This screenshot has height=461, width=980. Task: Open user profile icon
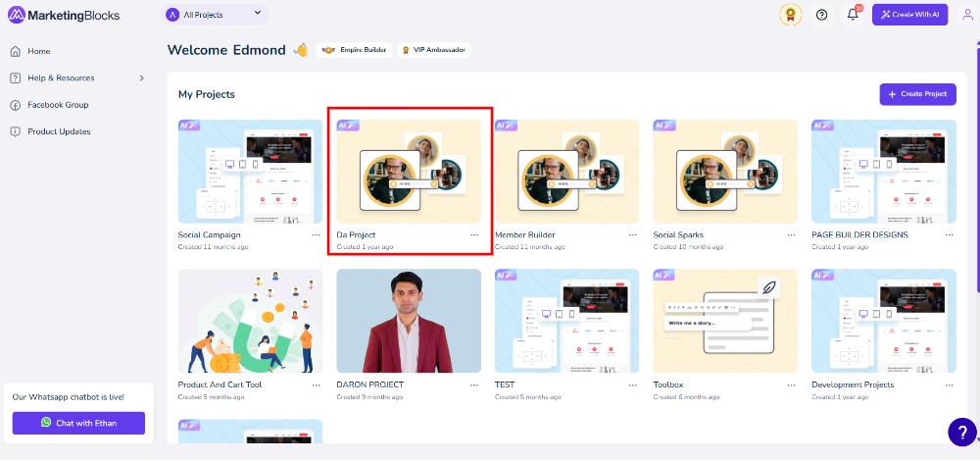point(967,15)
